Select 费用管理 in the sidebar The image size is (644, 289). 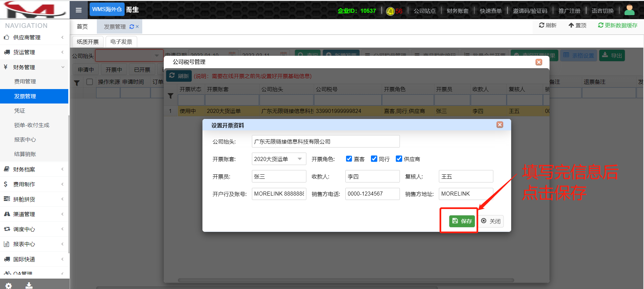click(x=25, y=81)
